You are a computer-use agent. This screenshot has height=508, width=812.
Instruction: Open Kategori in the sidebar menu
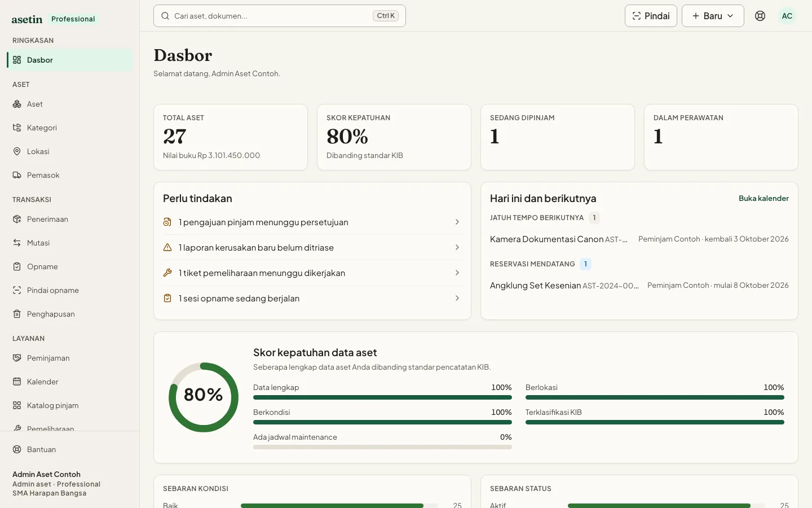pos(70,128)
